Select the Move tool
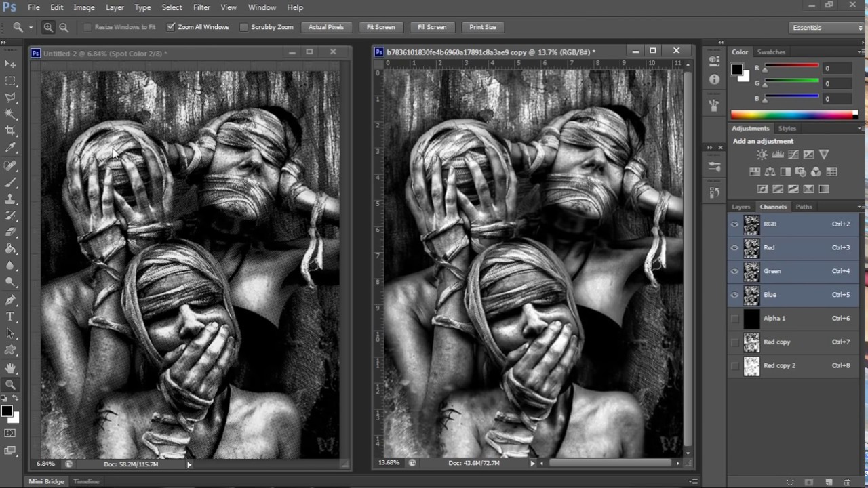The height and width of the screenshot is (488, 868). tap(10, 64)
